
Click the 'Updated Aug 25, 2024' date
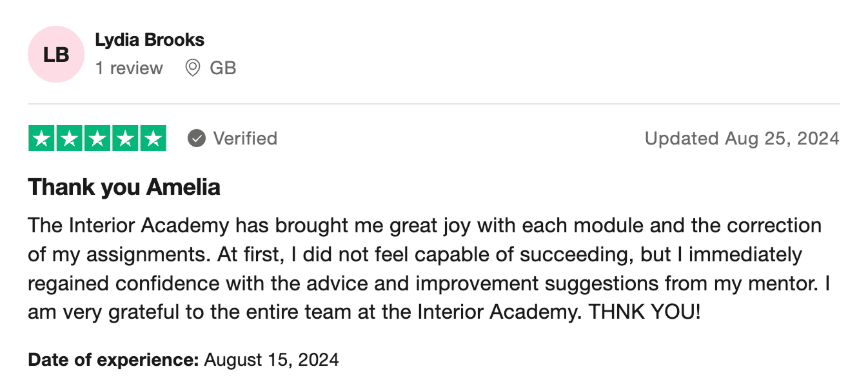point(742,139)
